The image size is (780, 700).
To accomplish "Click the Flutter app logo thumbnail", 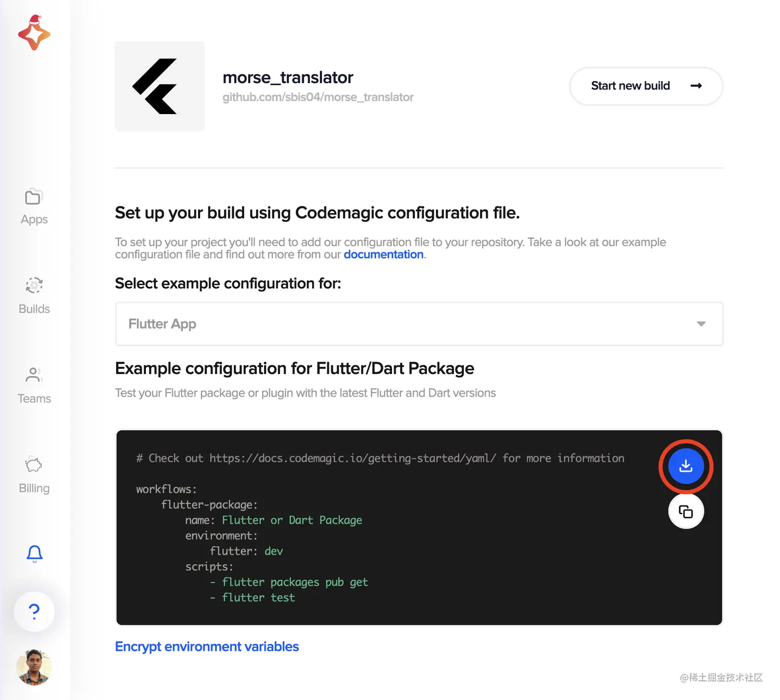I will [x=160, y=87].
